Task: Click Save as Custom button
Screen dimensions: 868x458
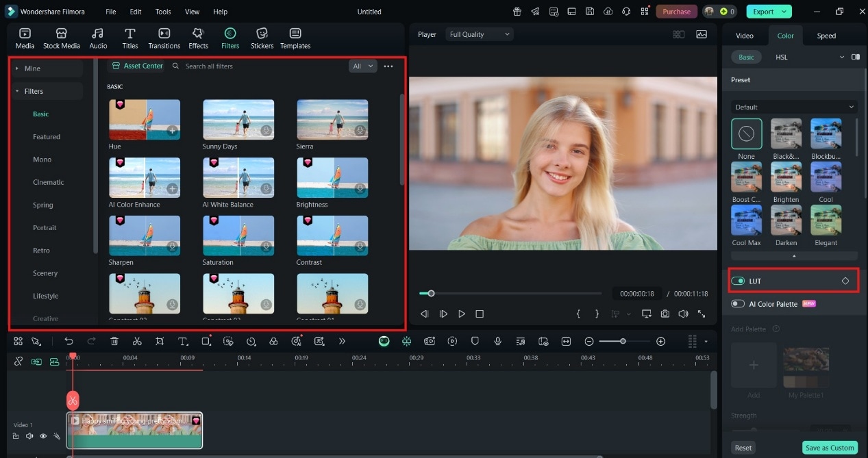Action: click(x=830, y=448)
